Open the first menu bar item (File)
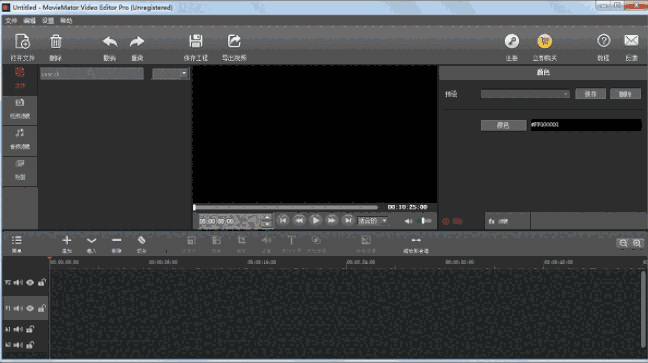The width and height of the screenshot is (648, 363). tap(11, 21)
